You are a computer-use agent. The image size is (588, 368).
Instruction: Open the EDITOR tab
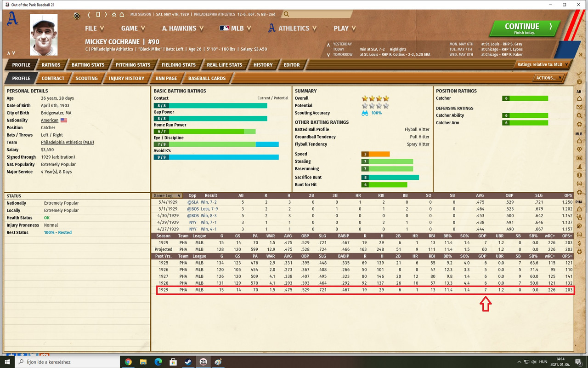(x=292, y=65)
